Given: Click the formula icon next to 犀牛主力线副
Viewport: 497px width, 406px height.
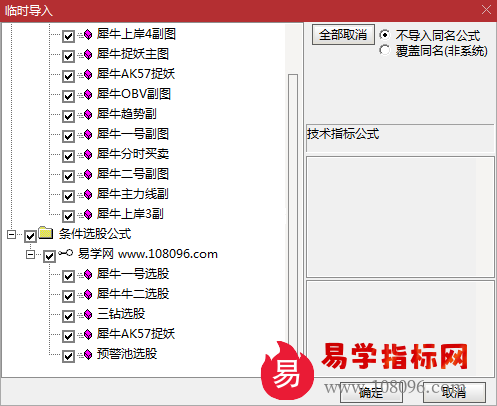Looking at the screenshot, I should [88, 194].
